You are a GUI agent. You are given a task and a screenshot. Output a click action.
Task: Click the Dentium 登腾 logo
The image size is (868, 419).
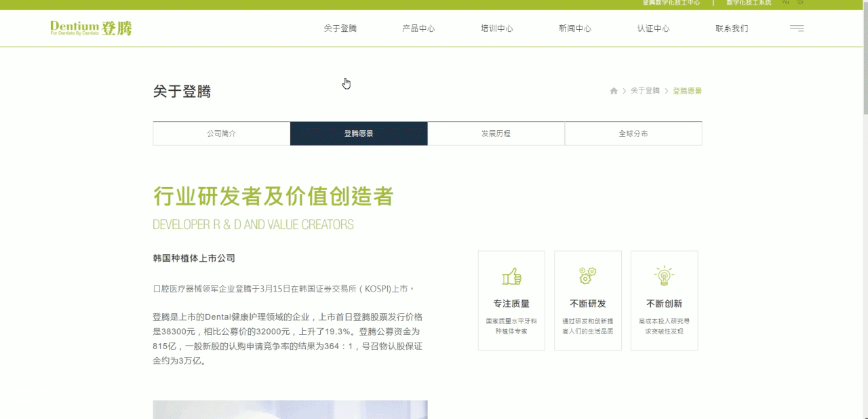(91, 28)
